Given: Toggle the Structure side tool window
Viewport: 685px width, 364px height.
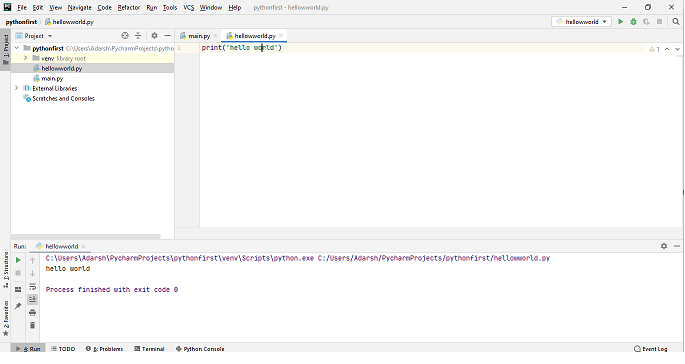Looking at the screenshot, I should [x=6, y=269].
